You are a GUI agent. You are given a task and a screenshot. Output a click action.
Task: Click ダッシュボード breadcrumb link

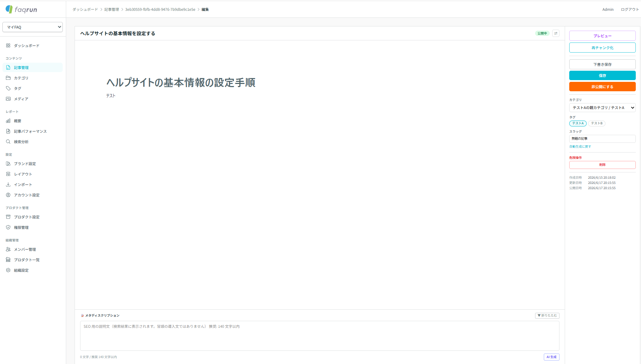[85, 9]
